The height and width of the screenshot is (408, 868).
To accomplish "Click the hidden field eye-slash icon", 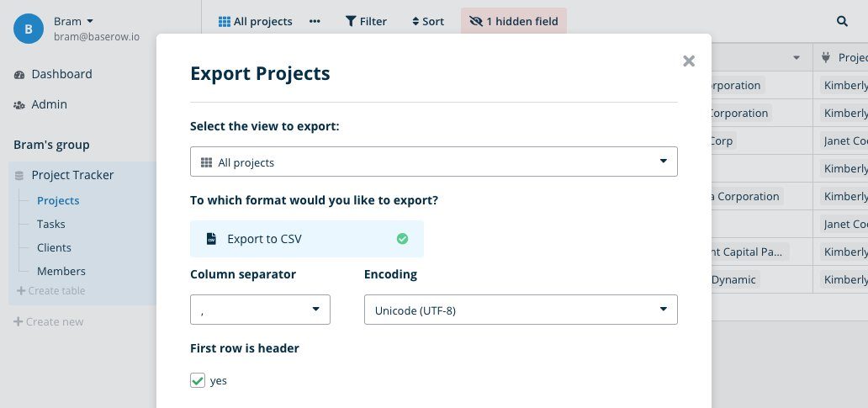I will [x=476, y=22].
